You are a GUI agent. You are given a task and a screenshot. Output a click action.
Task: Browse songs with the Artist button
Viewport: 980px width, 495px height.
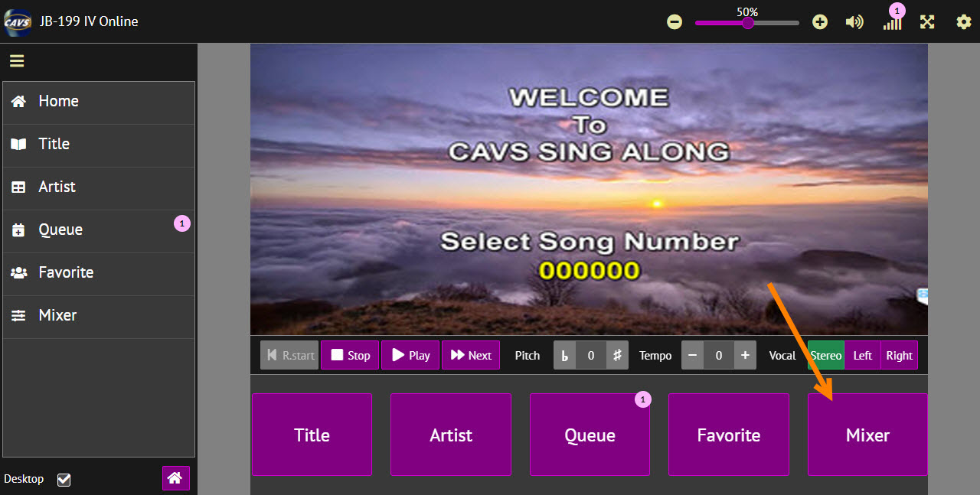click(450, 434)
